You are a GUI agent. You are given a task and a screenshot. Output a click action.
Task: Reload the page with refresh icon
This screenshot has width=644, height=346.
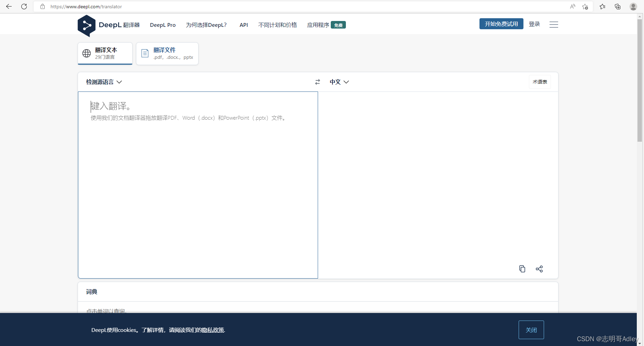tap(24, 7)
